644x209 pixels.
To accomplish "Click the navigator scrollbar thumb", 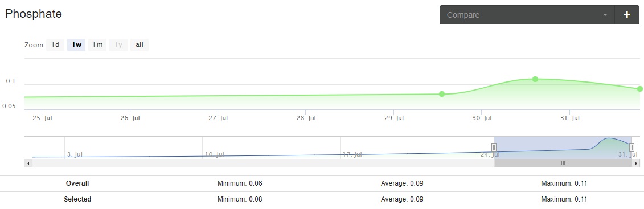I will (563, 163).
